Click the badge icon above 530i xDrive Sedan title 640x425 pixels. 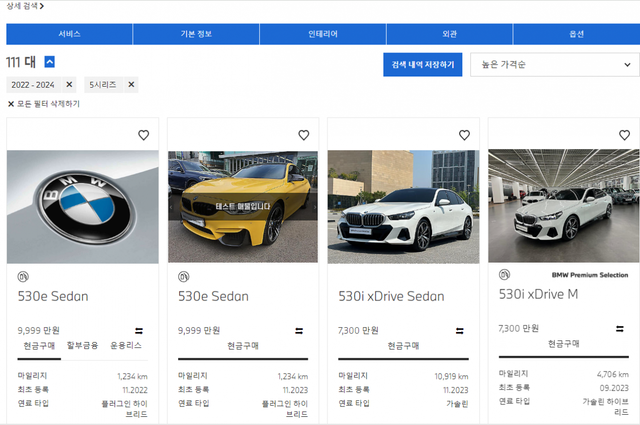(343, 276)
